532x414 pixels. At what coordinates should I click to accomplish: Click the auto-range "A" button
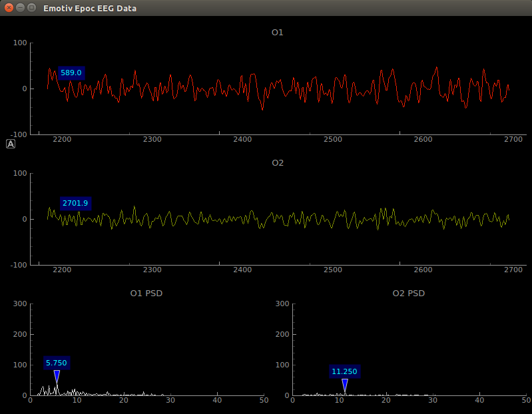(11, 143)
